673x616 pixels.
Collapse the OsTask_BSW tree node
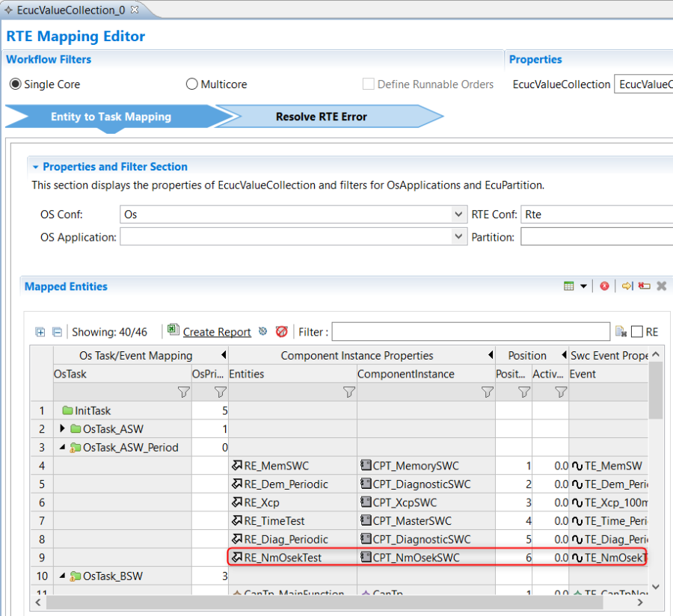tap(62, 576)
